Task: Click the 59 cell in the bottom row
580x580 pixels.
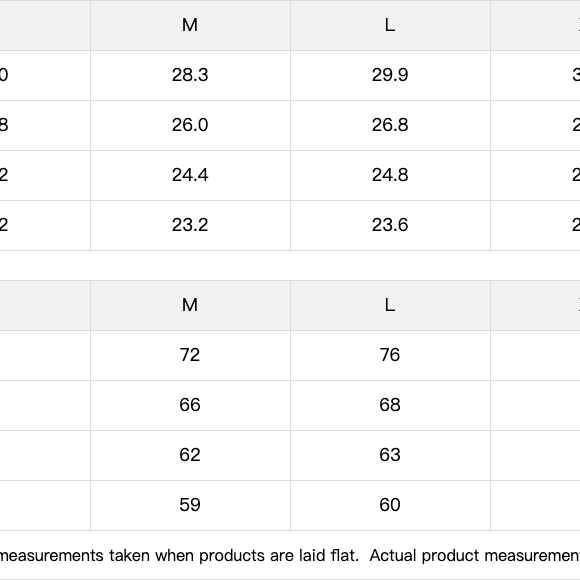Action: [x=190, y=505]
